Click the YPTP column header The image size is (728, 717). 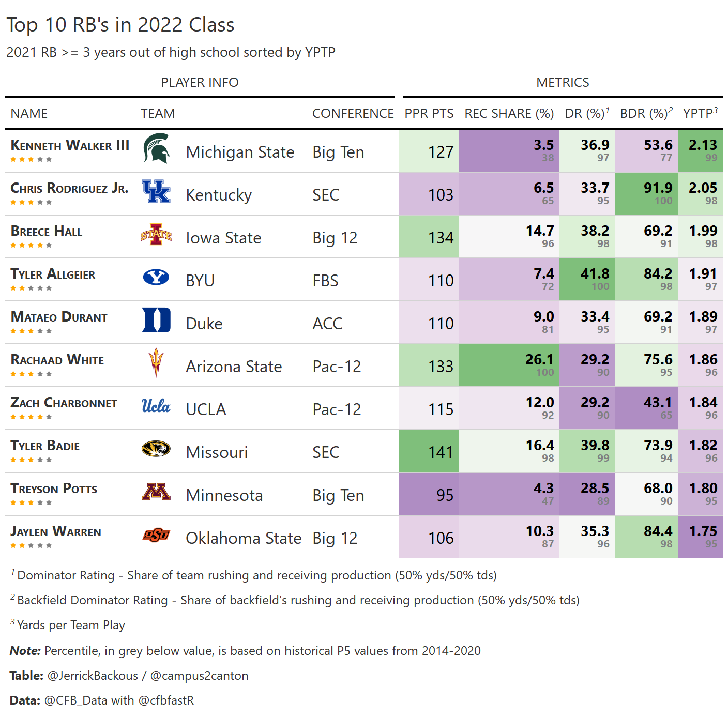700,113
